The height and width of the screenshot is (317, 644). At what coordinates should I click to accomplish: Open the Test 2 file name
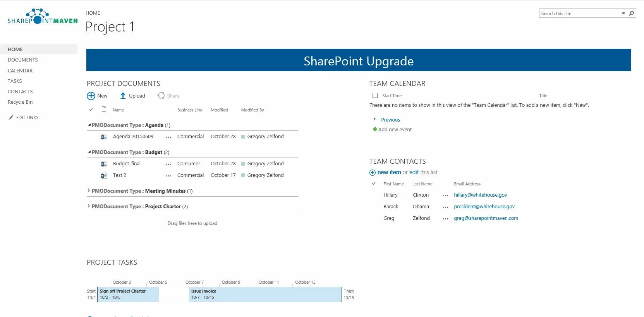point(120,175)
